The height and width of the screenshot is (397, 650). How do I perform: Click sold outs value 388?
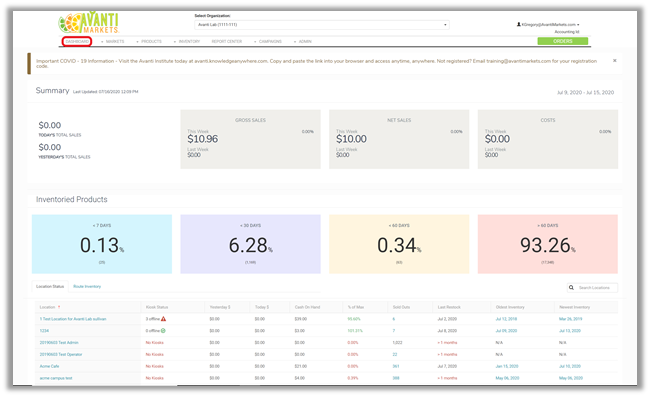(x=396, y=378)
